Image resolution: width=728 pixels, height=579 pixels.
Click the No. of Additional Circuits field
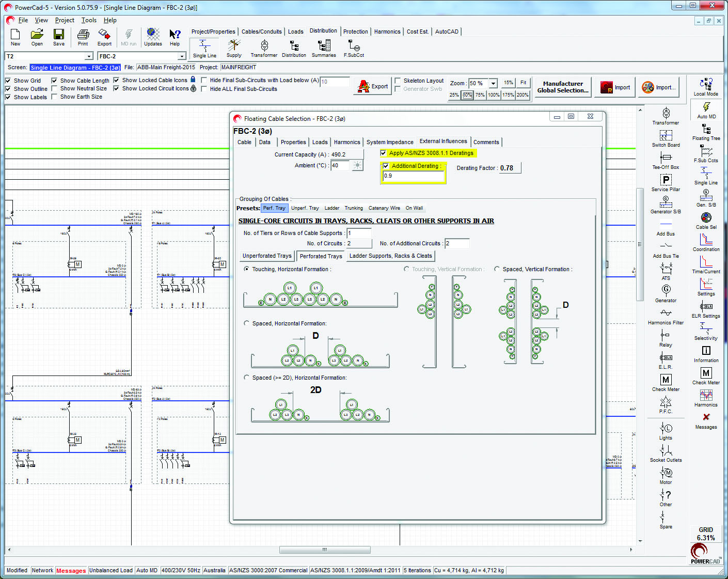457,243
